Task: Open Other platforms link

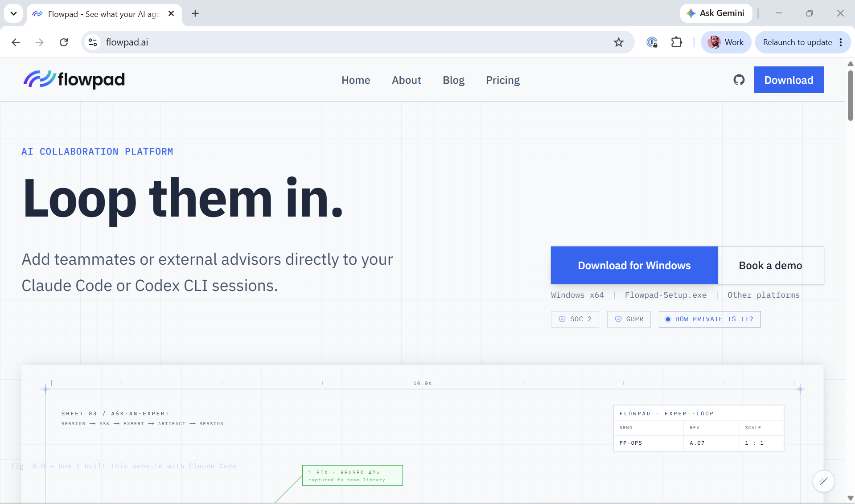Action: tap(763, 295)
